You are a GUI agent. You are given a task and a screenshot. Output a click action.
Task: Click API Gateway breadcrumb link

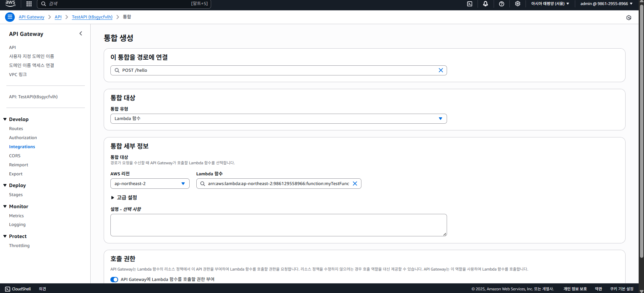click(32, 17)
